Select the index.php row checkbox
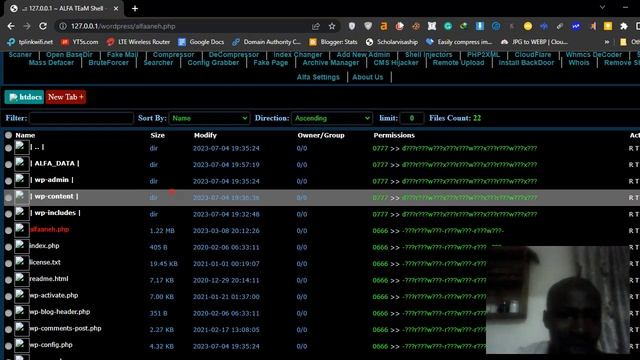Screen dimensions: 640x360 coord(8,247)
